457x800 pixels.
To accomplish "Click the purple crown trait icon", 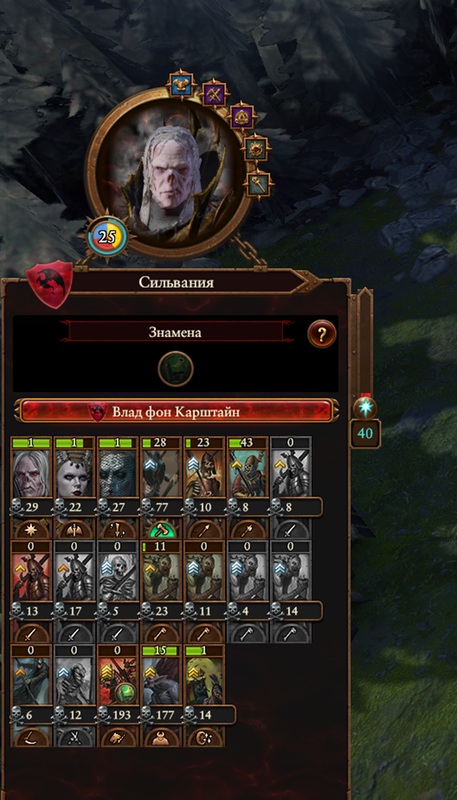I will 242,116.
